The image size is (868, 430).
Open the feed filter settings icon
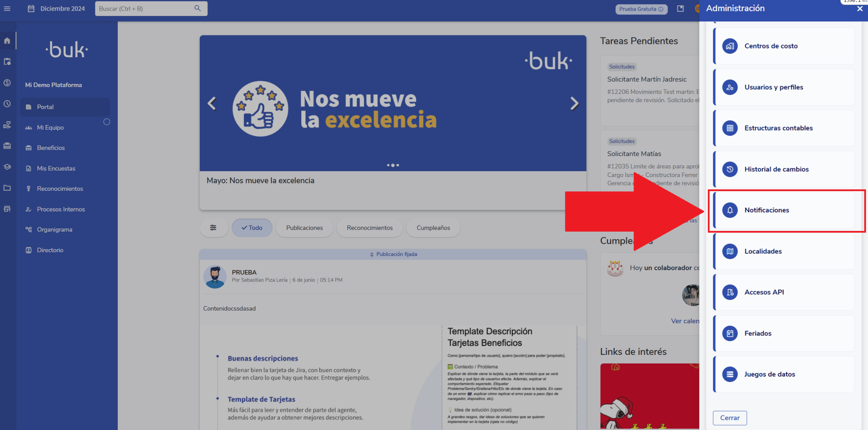click(x=213, y=228)
